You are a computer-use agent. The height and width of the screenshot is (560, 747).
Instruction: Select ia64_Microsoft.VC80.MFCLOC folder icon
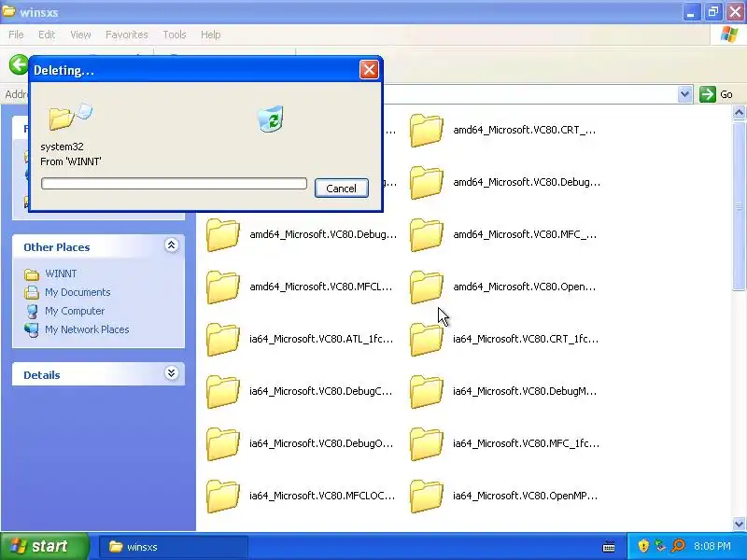pos(223,497)
